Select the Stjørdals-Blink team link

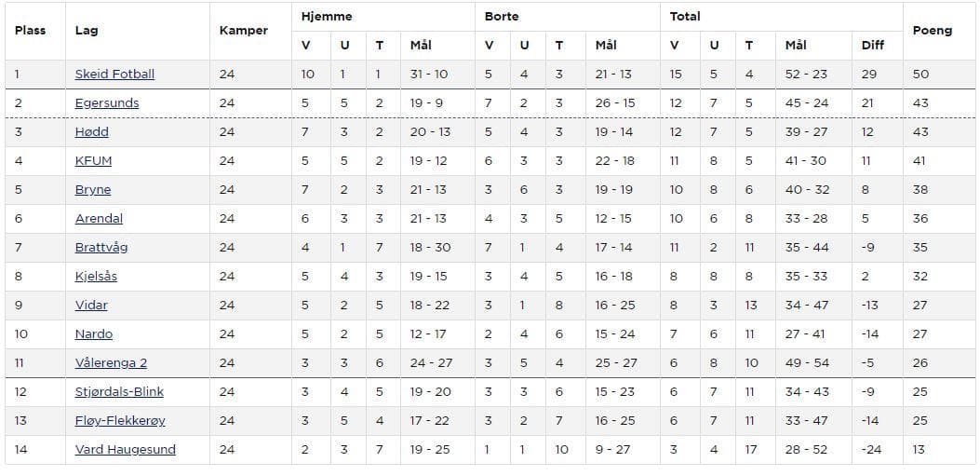tap(119, 392)
